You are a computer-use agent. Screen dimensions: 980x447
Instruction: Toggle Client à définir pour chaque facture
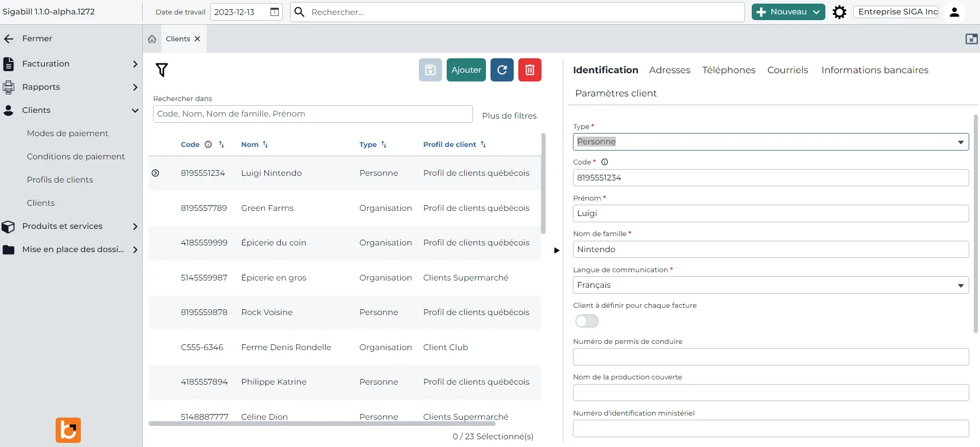587,321
